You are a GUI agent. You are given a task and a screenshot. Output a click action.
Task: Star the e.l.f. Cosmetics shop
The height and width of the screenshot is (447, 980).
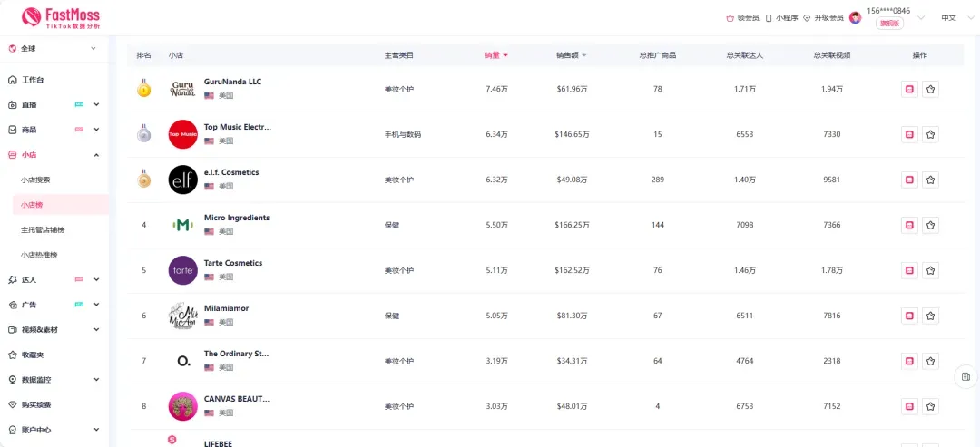coord(930,180)
